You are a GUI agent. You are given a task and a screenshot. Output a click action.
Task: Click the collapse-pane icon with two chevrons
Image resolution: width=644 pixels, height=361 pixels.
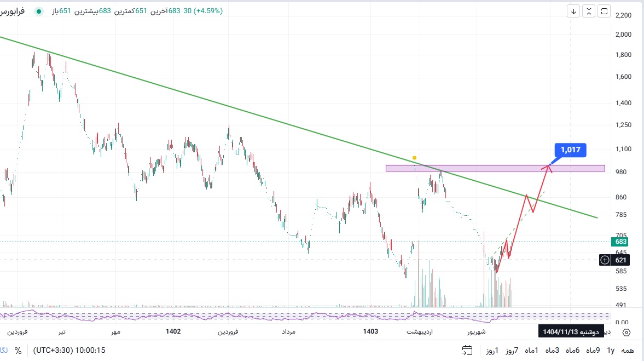tap(589, 10)
